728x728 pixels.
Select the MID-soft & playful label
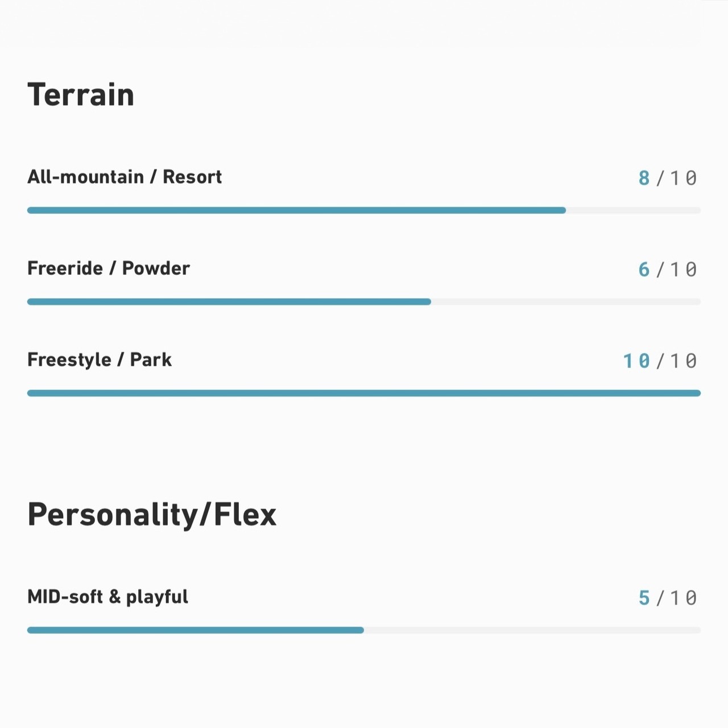pyautogui.click(x=107, y=597)
